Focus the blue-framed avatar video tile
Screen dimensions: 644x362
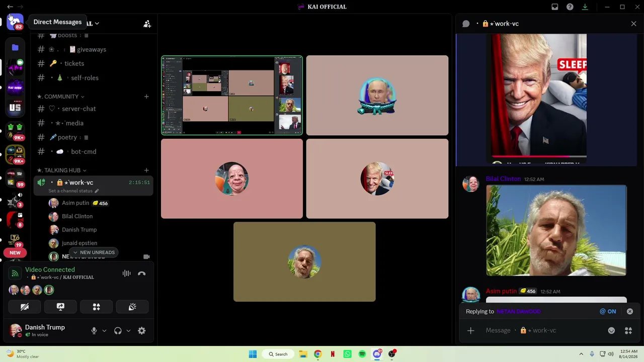pyautogui.click(x=377, y=96)
